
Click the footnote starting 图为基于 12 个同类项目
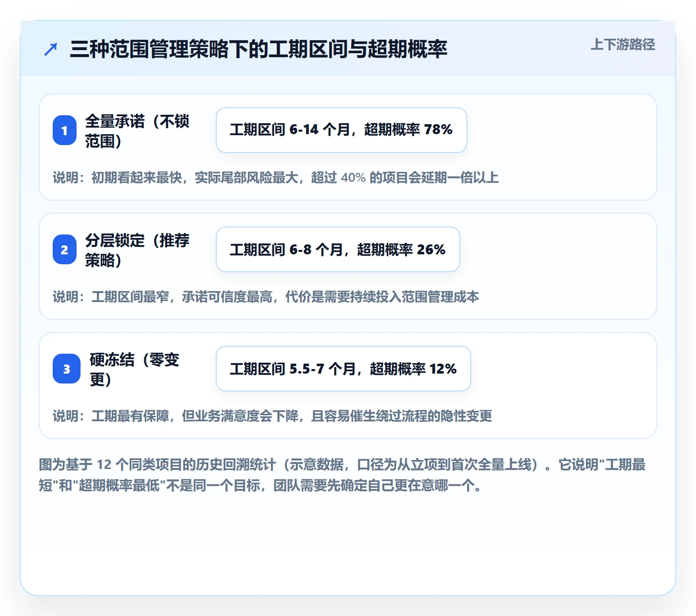(x=343, y=475)
